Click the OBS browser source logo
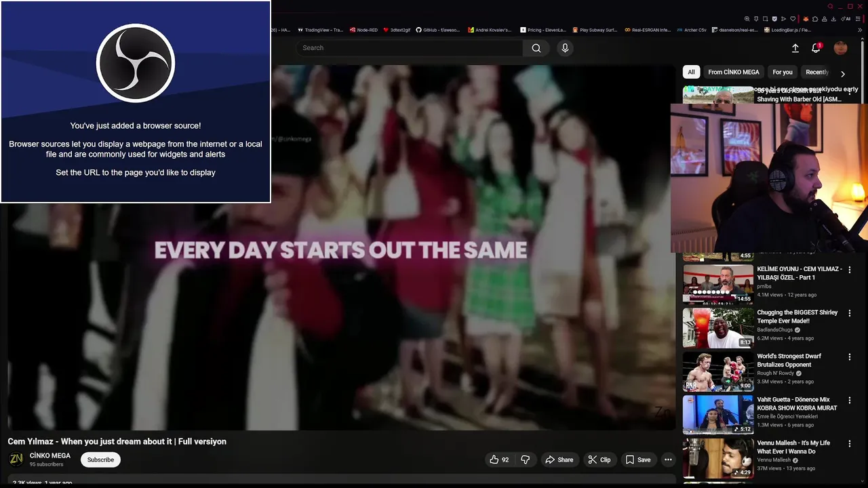The width and height of the screenshot is (868, 488). [136, 63]
